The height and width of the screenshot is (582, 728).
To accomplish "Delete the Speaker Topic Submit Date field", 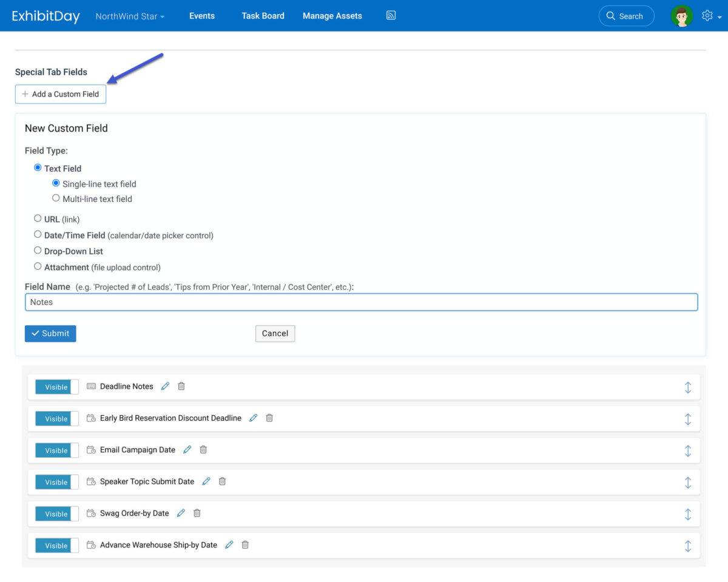I will [222, 481].
